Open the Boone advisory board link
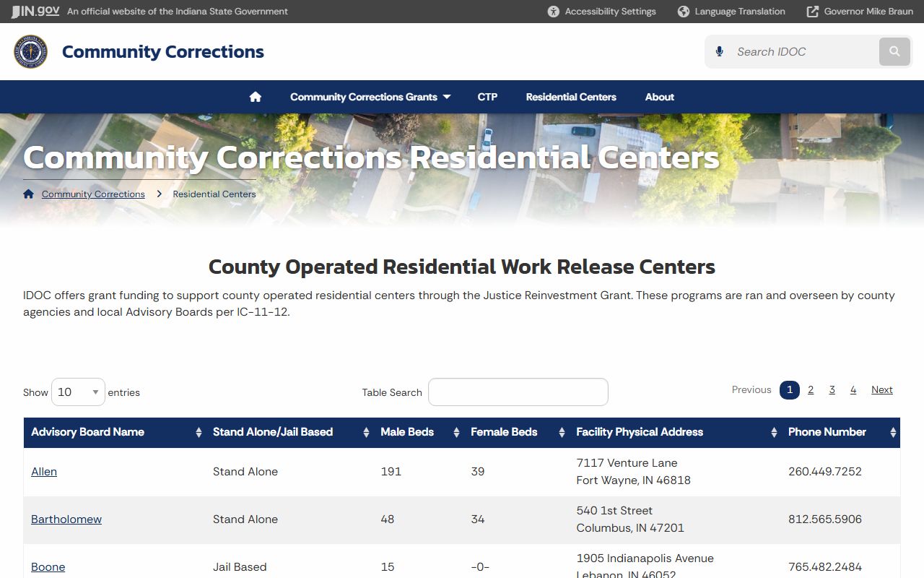 (48, 567)
